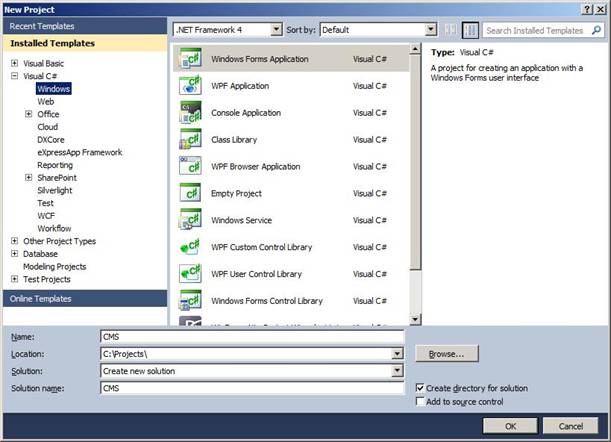Select the Cloud category
The width and height of the screenshot is (611, 442).
[48, 127]
